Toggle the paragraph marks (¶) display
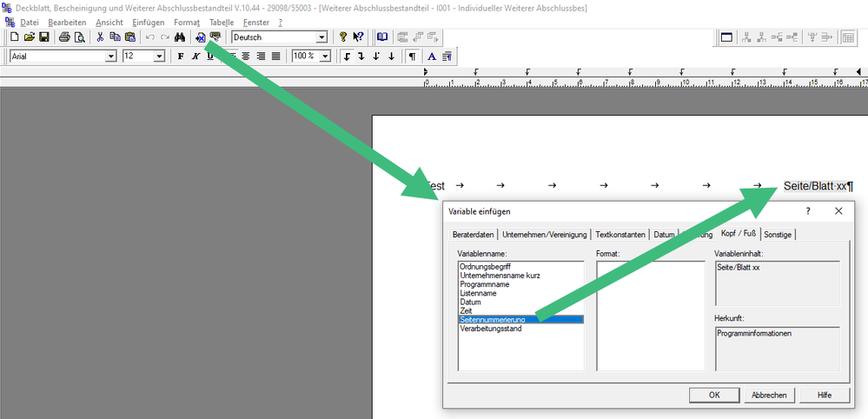This screenshot has height=419, width=868. pos(412,57)
